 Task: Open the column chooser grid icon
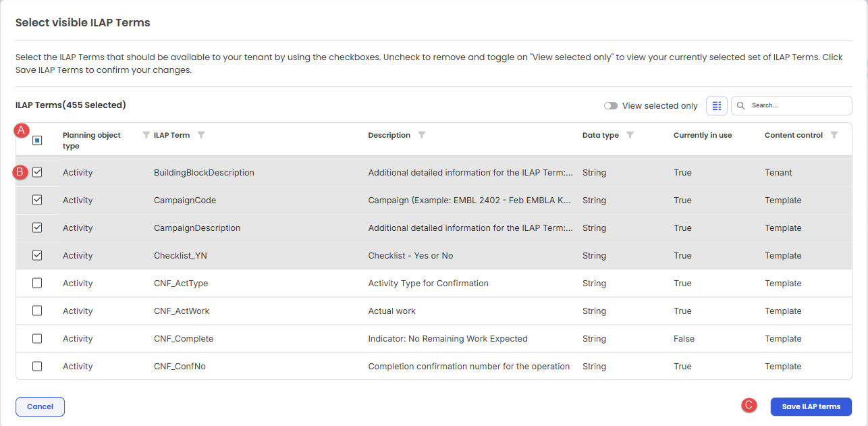[717, 106]
